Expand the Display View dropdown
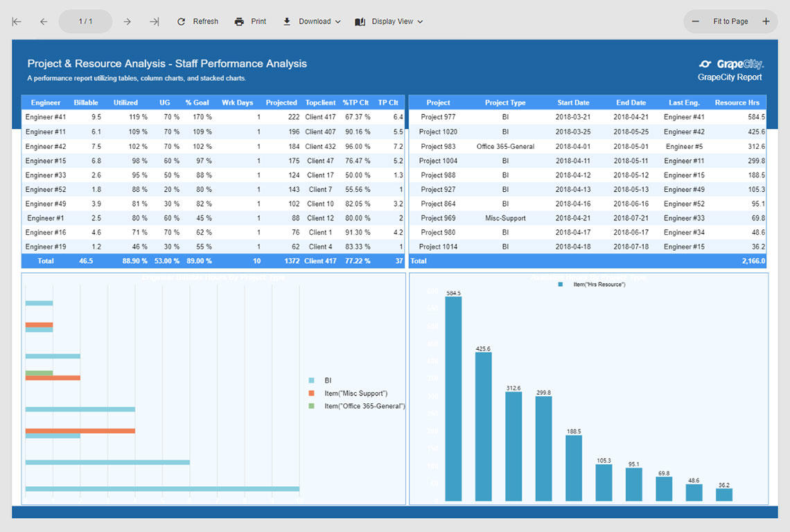Screen dimensions: 790x532 [389, 21]
